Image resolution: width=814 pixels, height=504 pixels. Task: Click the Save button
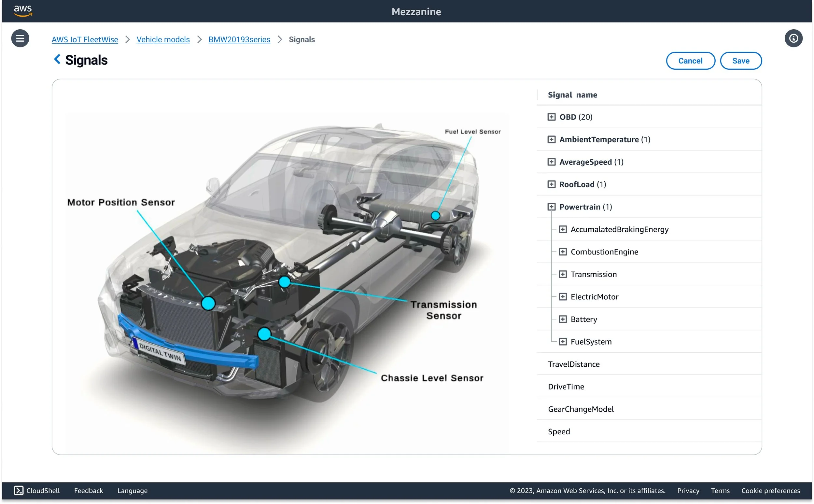740,61
